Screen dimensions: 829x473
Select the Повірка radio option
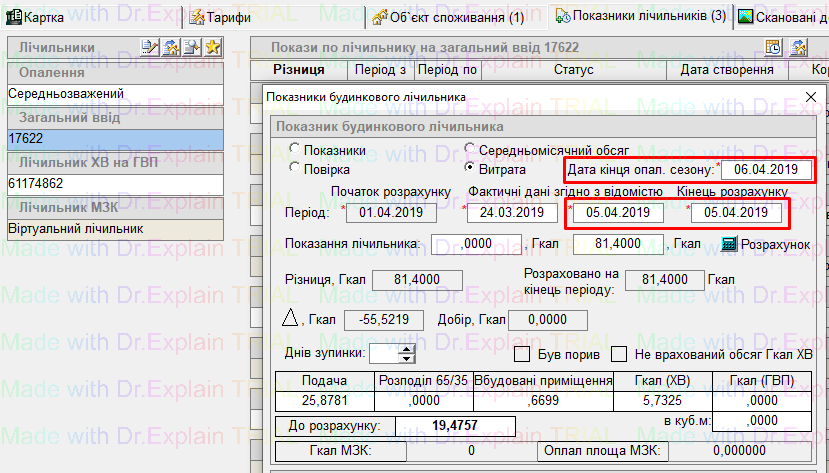[x=295, y=169]
